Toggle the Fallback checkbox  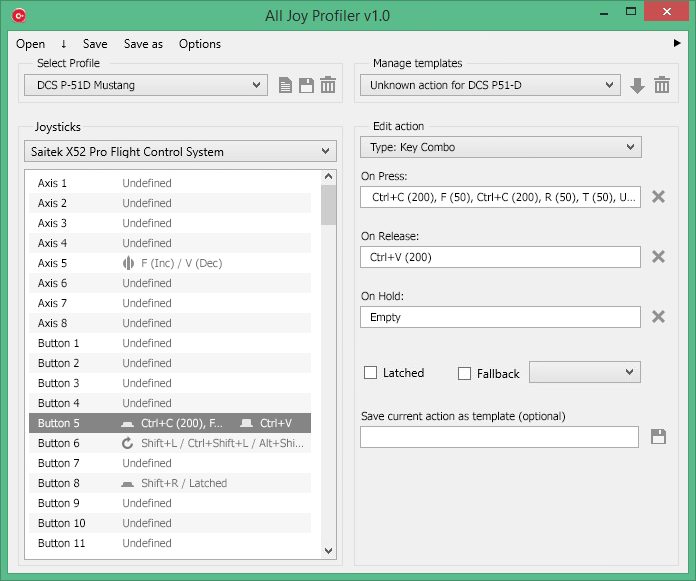(464, 373)
